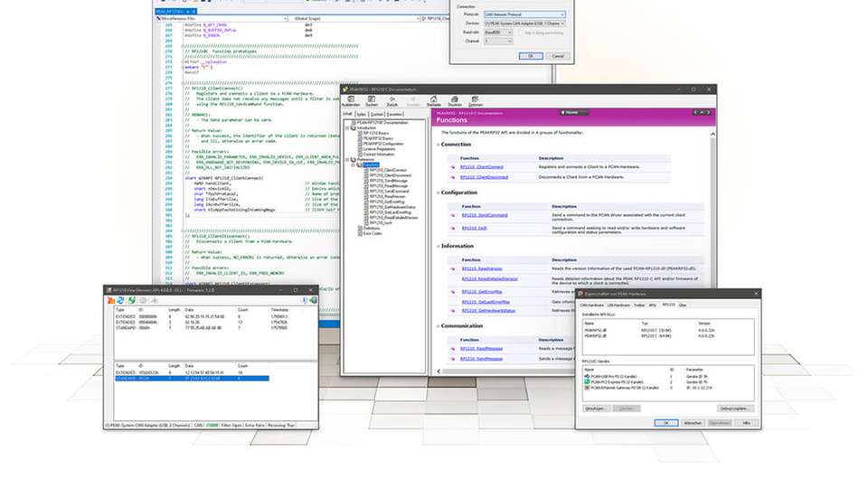Image resolution: width=868 pixels, height=488 pixels.
Task: Click the previous-topic arrow in purple header
Action: click(x=695, y=112)
